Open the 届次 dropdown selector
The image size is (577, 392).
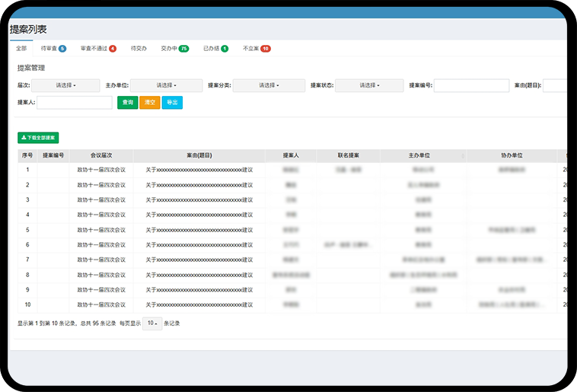click(66, 85)
